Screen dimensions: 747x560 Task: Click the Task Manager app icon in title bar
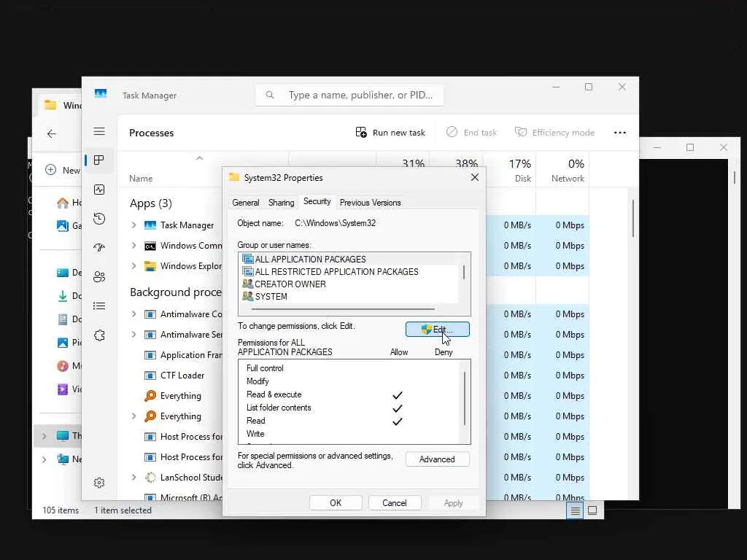[x=101, y=94]
